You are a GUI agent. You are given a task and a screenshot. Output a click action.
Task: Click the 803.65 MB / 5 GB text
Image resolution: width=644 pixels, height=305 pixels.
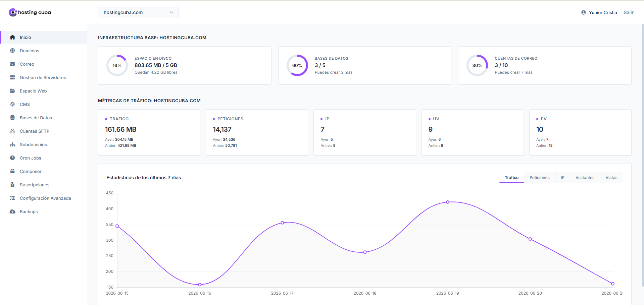(156, 65)
